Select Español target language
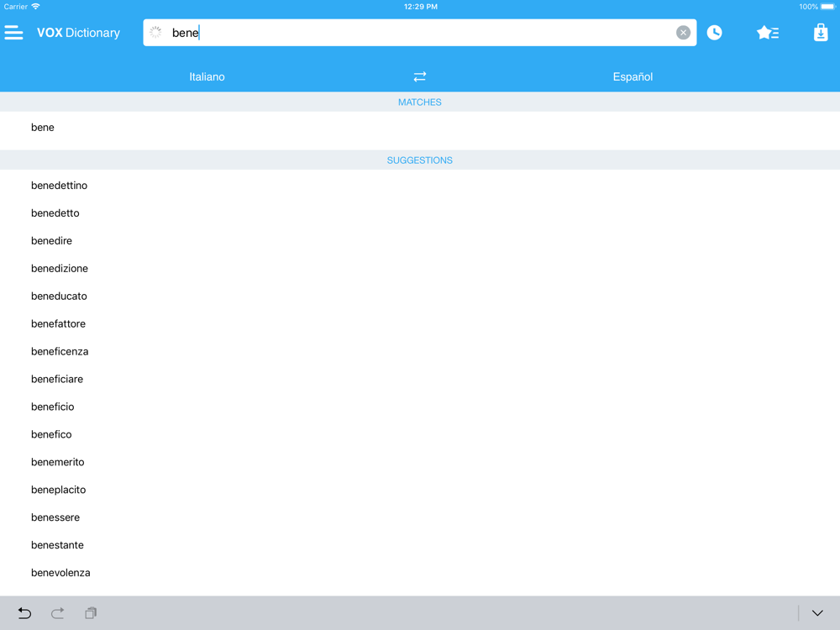 tap(633, 76)
